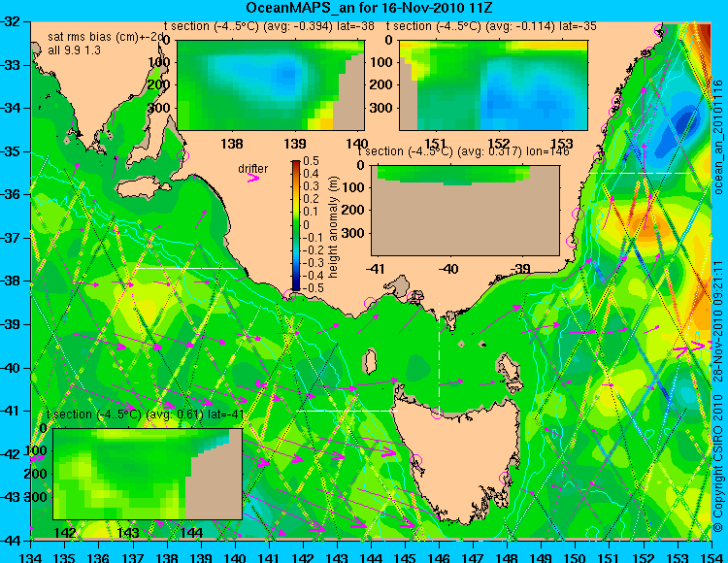Select the 'sat rms bias (cm)+-2d' text
This screenshot has height=563, width=728.
107,38
